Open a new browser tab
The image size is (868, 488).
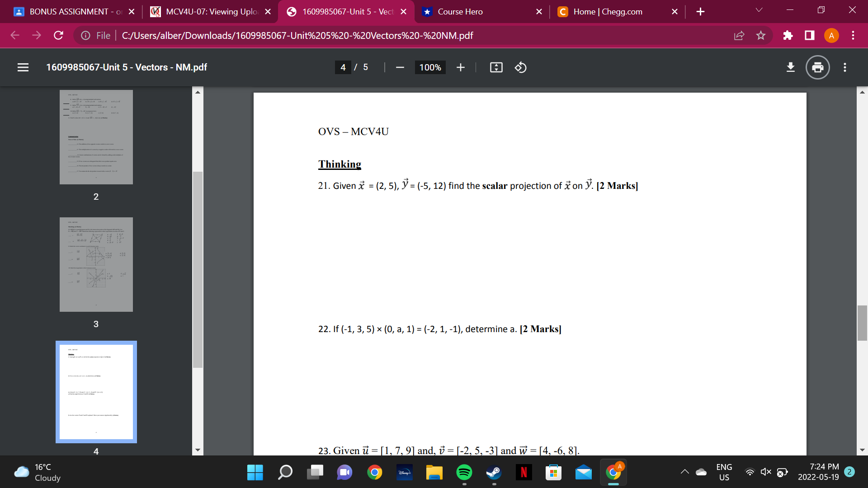700,12
